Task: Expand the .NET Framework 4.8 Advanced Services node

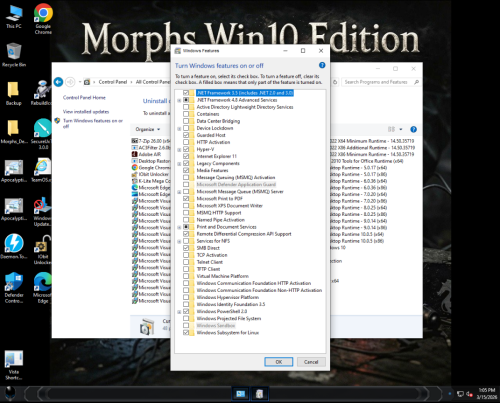Action: pos(179,100)
